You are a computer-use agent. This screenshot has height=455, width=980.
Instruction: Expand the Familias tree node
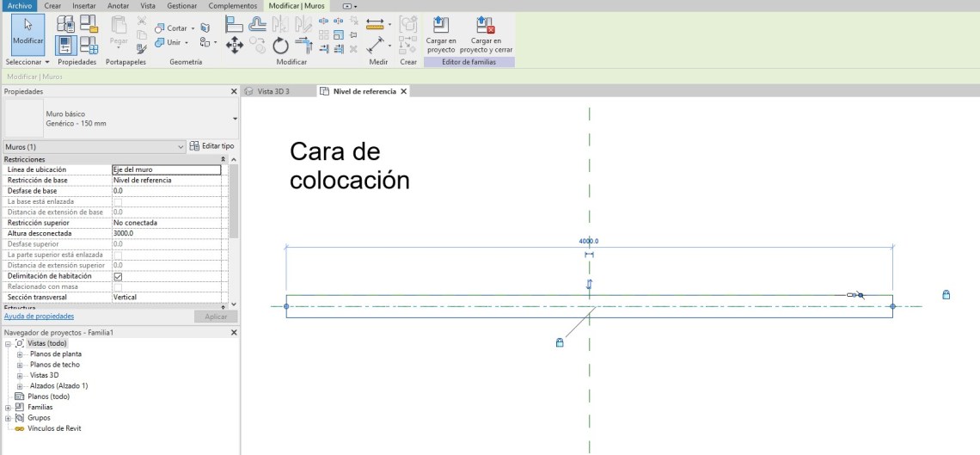[9, 407]
